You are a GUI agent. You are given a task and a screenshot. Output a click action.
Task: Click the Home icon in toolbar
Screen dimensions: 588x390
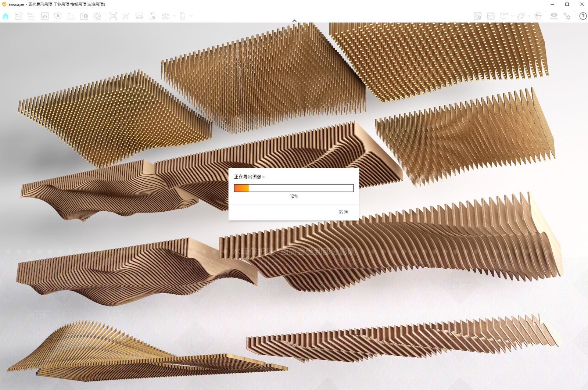click(x=6, y=16)
